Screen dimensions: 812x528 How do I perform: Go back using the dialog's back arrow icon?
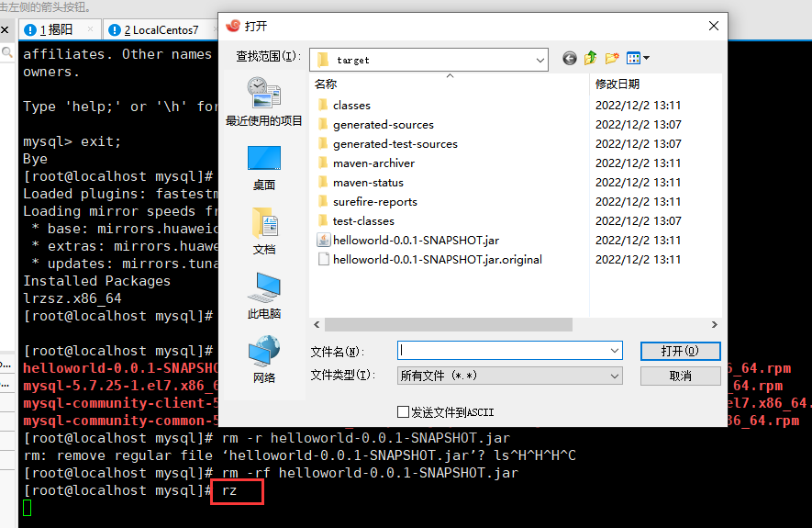pos(570,59)
